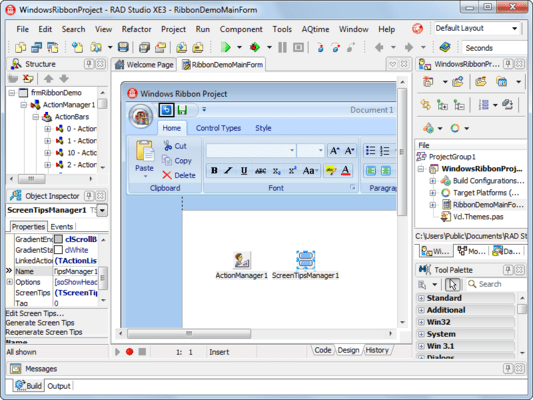Viewport: 533px width, 400px height.
Task: Click the Underline formatting button
Action: 244,170
